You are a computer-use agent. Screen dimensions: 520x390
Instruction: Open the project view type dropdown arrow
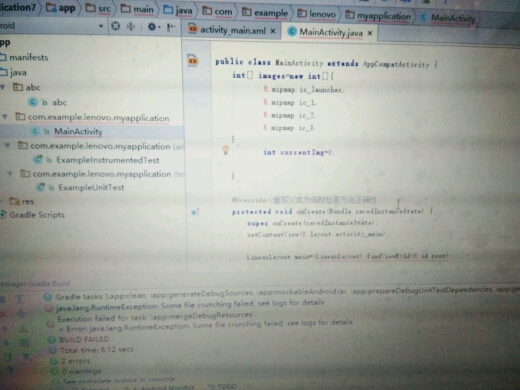click(101, 26)
